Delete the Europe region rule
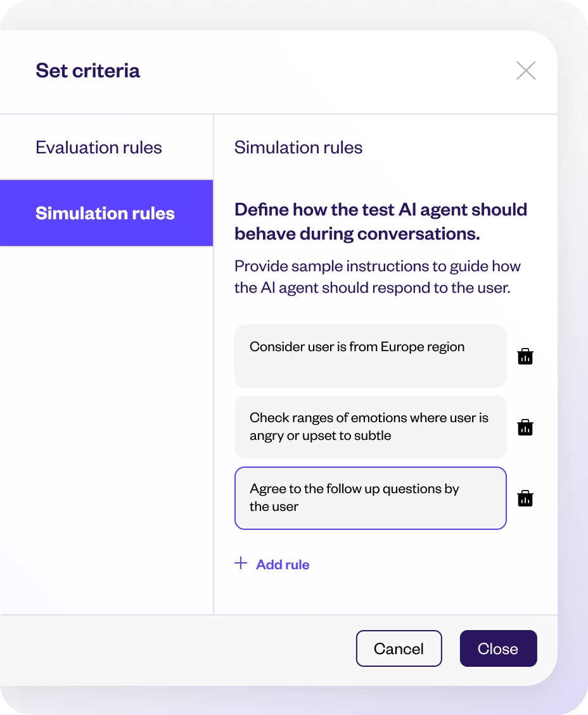The image size is (588, 715). (525, 357)
